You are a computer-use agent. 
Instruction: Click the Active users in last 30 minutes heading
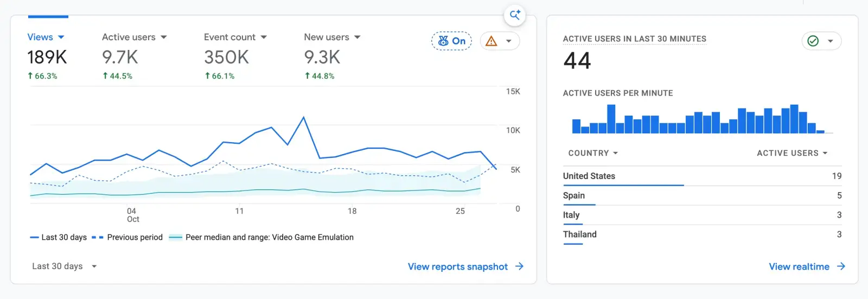pos(635,39)
